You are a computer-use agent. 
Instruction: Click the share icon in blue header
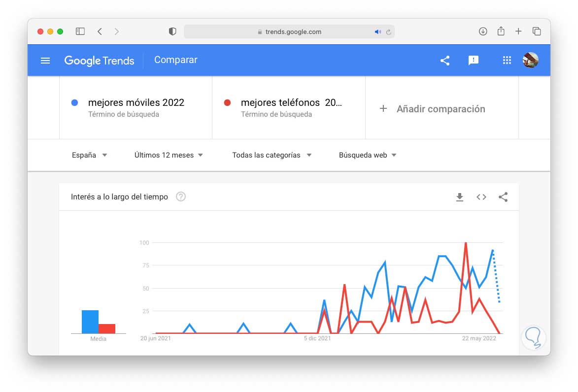click(445, 61)
